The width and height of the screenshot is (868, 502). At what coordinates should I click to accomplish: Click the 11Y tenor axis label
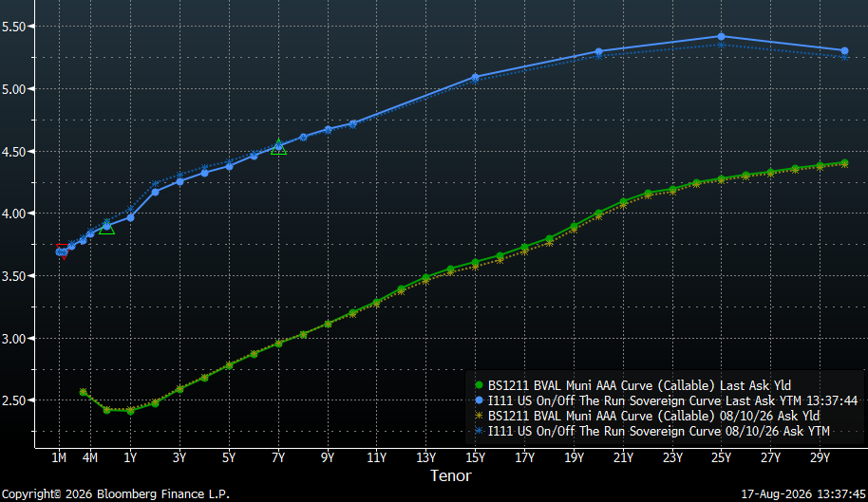(x=376, y=457)
